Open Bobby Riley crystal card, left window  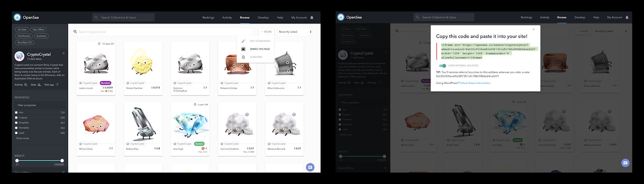[143, 128]
